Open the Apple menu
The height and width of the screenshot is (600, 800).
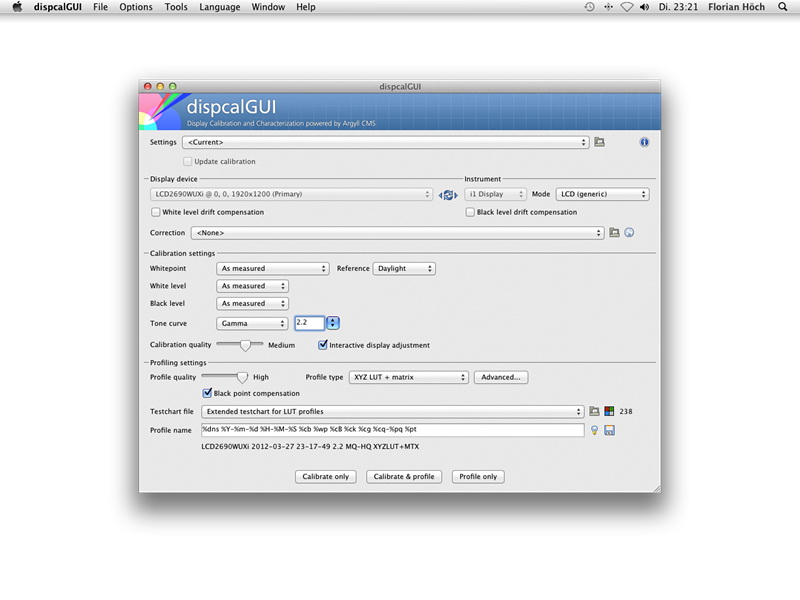(x=17, y=7)
